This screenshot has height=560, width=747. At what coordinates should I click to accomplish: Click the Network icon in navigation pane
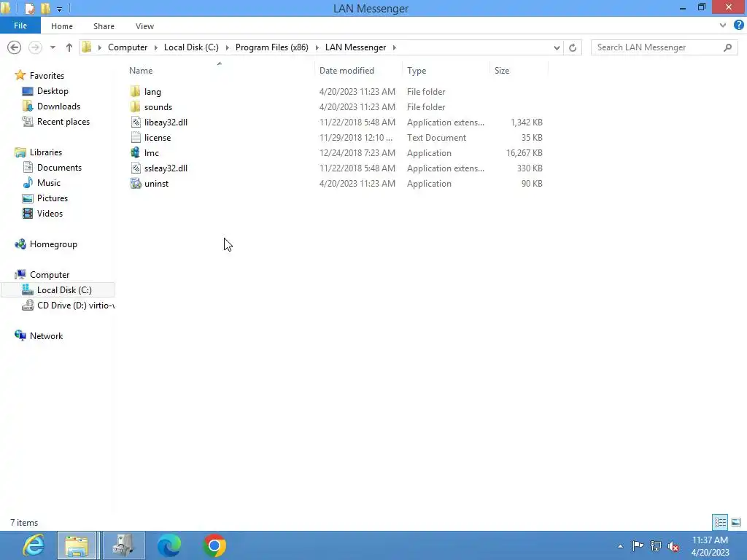[x=20, y=335]
